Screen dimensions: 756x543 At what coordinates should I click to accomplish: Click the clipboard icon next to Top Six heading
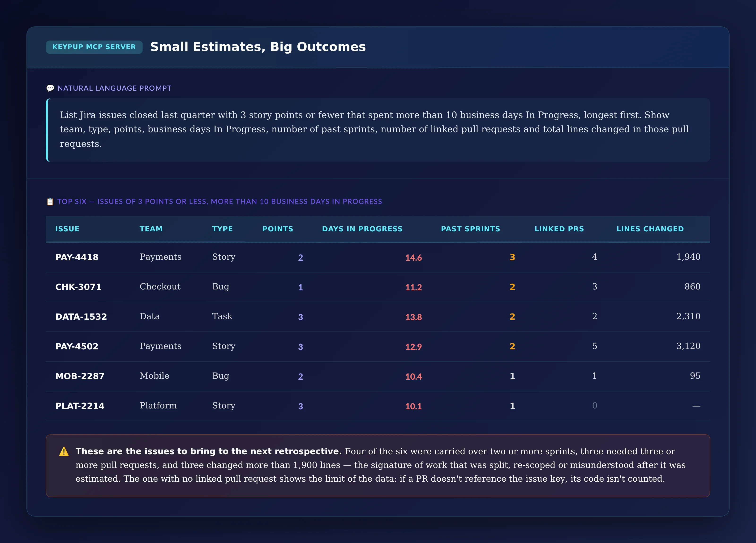pos(50,202)
